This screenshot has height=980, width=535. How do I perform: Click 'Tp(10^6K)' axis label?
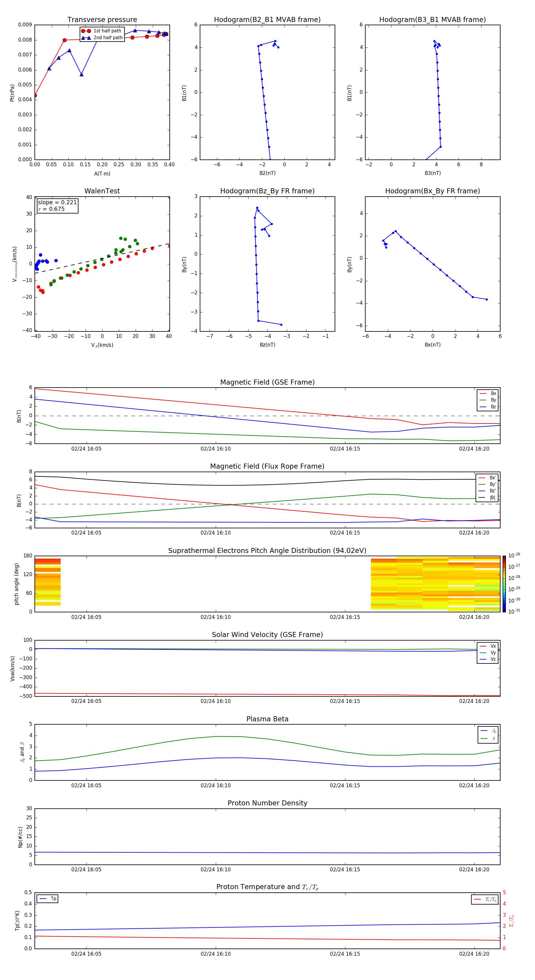(18, 921)
